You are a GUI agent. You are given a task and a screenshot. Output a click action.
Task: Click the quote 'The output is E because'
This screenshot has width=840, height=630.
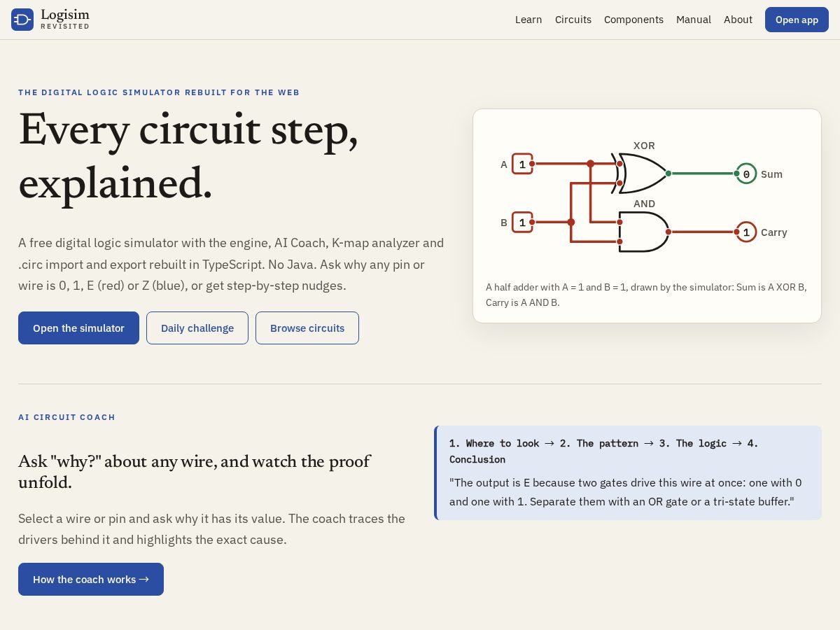click(x=626, y=492)
